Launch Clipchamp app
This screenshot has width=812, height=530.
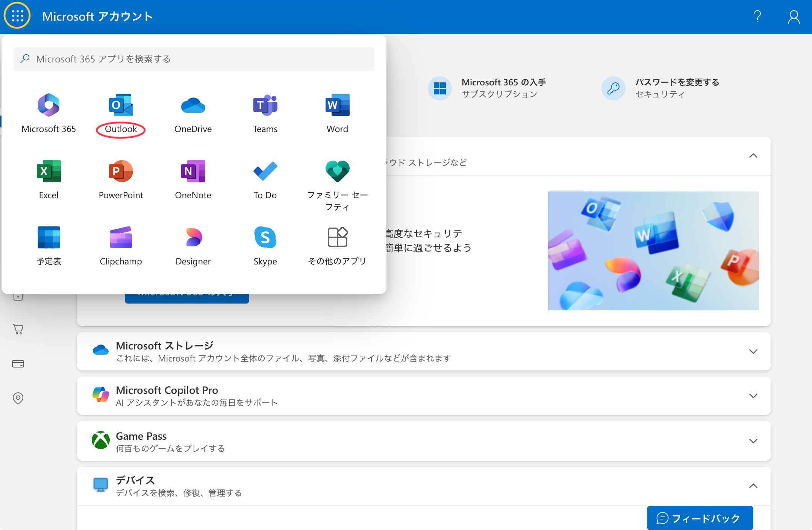click(121, 246)
